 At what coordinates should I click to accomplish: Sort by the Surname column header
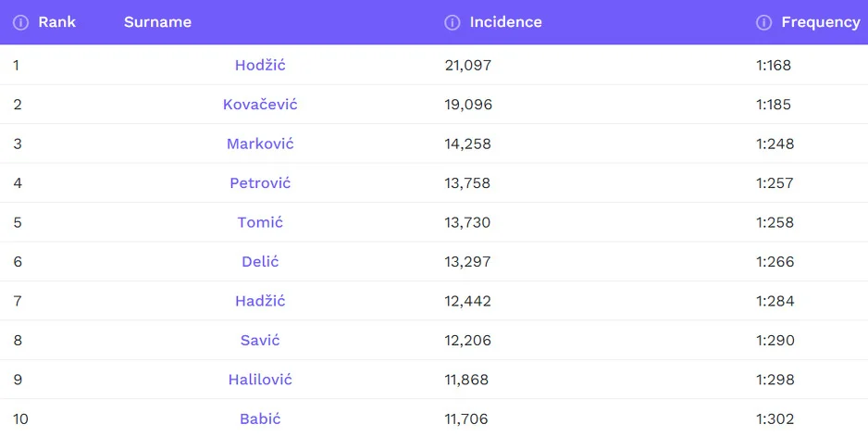157,22
